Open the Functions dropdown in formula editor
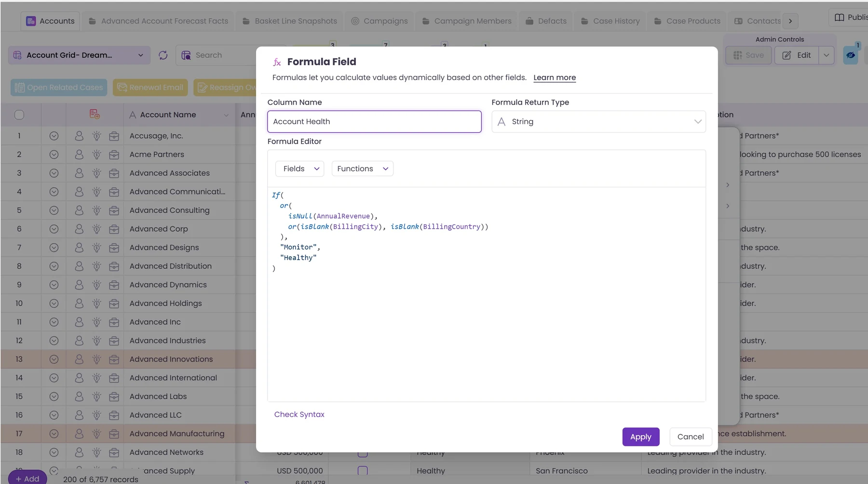 coord(363,168)
